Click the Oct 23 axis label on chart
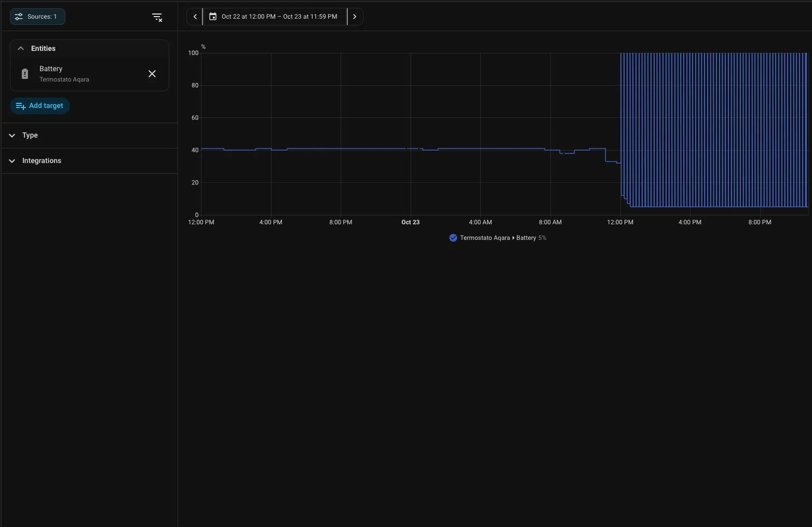Viewport: 812px width, 527px height. click(411, 222)
